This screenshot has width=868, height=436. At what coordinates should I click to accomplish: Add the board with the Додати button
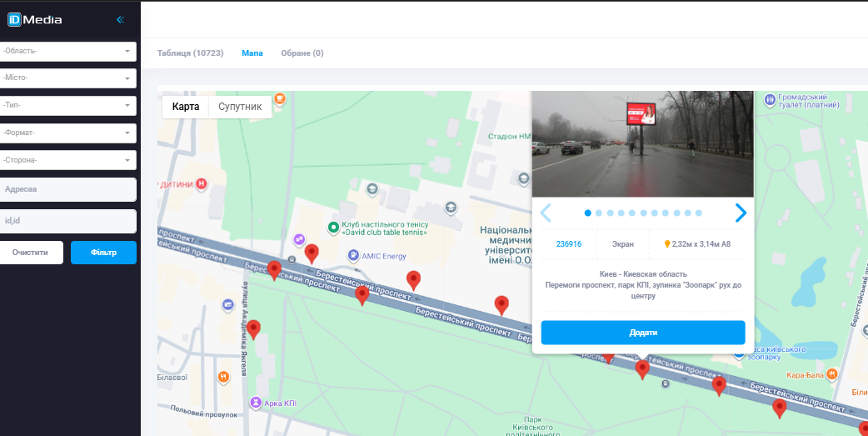pos(643,333)
